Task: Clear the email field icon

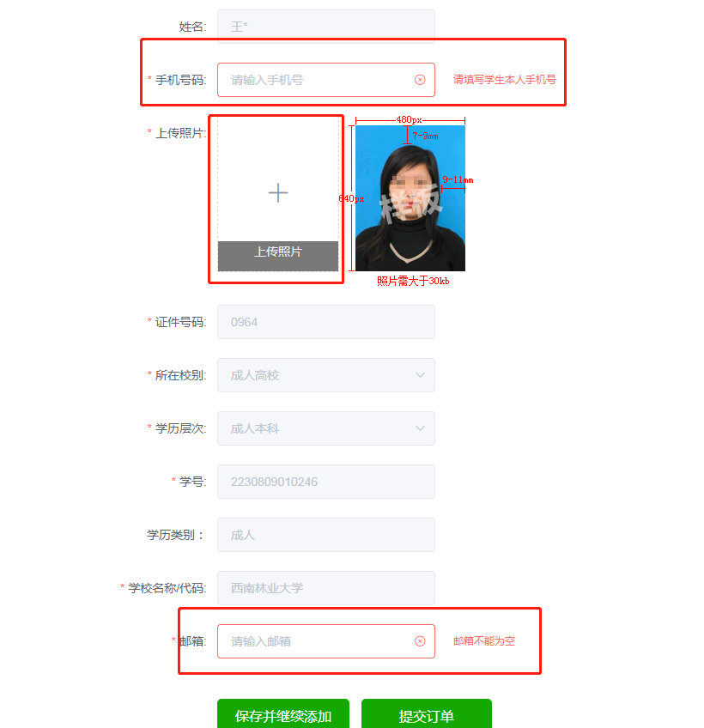Action: point(420,641)
